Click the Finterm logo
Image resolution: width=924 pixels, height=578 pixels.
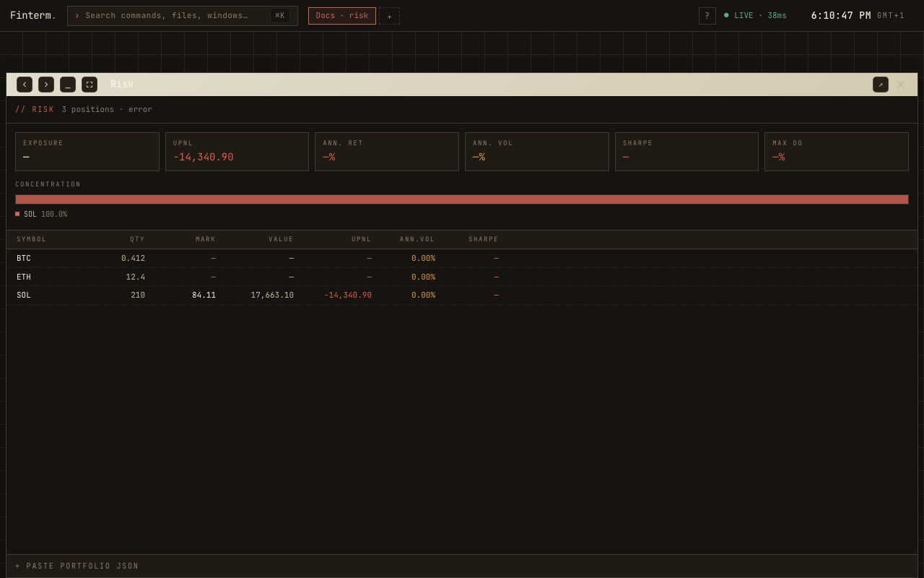click(x=33, y=16)
